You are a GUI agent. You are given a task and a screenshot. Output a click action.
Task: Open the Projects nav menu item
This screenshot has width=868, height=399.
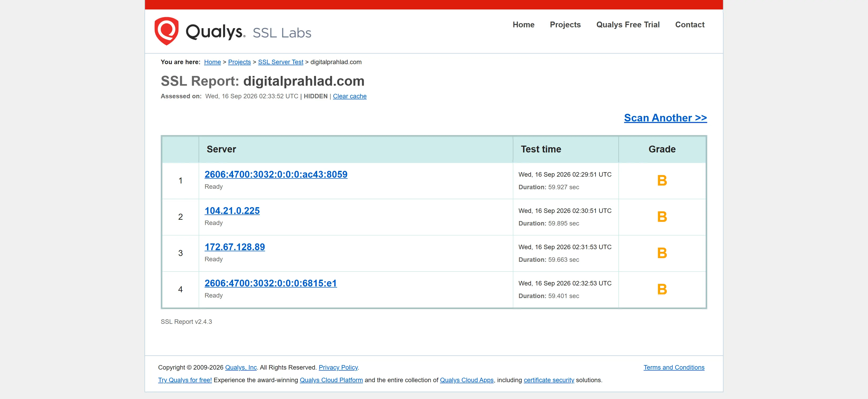coord(565,25)
